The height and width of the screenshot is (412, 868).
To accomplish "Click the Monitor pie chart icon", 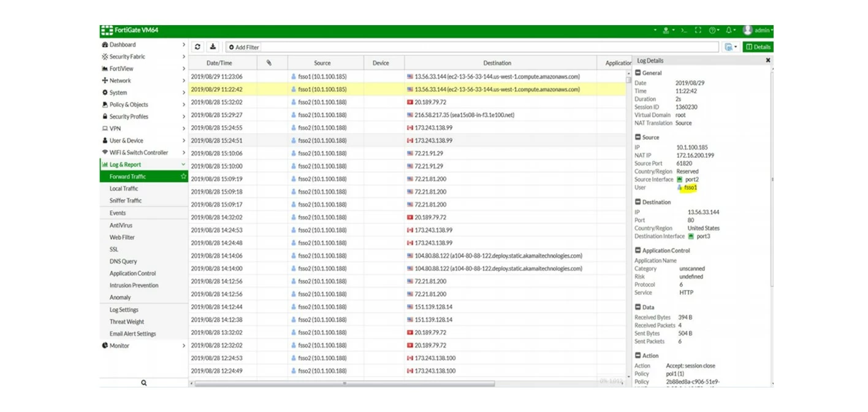I will (x=105, y=346).
